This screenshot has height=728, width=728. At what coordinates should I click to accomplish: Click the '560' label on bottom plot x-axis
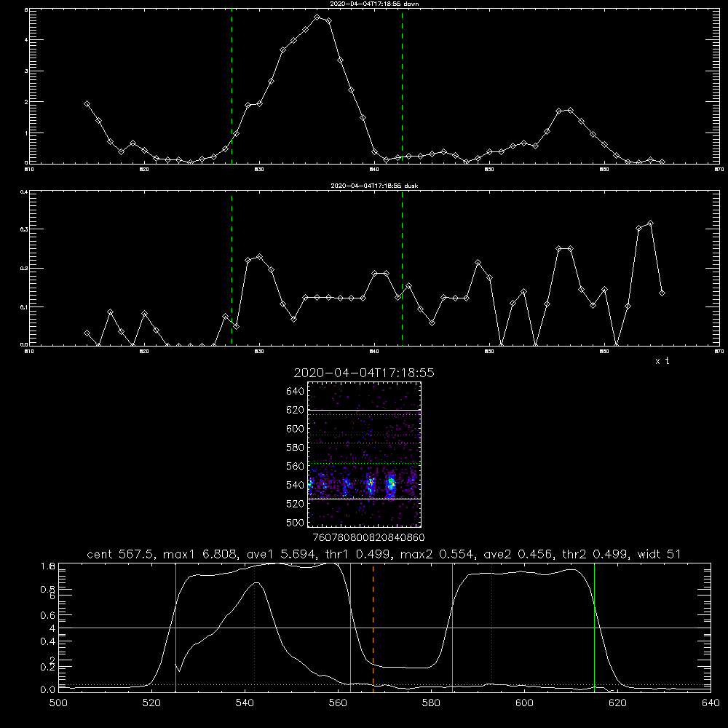click(338, 703)
